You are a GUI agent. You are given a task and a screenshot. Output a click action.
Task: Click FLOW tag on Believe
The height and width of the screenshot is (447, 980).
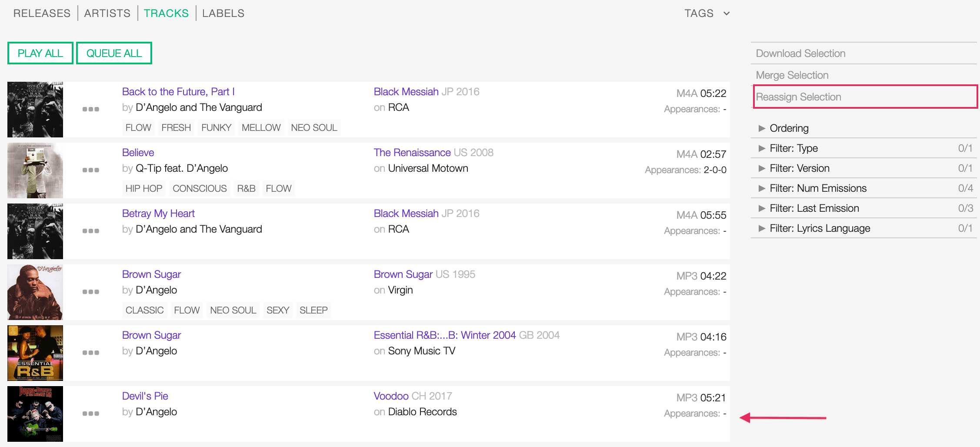click(x=279, y=188)
